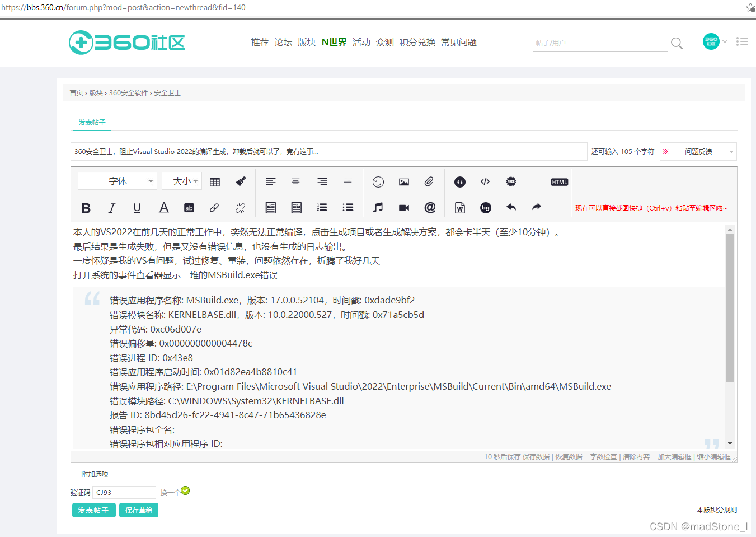
Task: Click 换一个 to refresh captcha
Action: (x=170, y=492)
